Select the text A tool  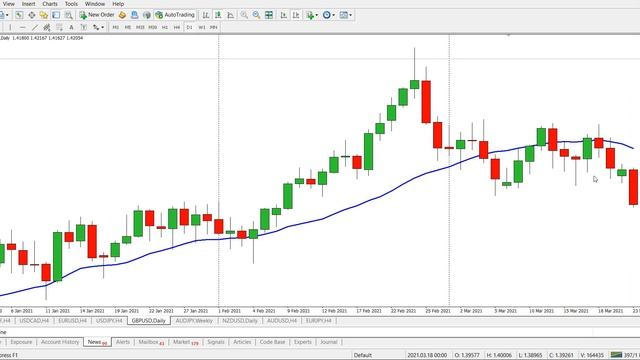tap(71, 27)
